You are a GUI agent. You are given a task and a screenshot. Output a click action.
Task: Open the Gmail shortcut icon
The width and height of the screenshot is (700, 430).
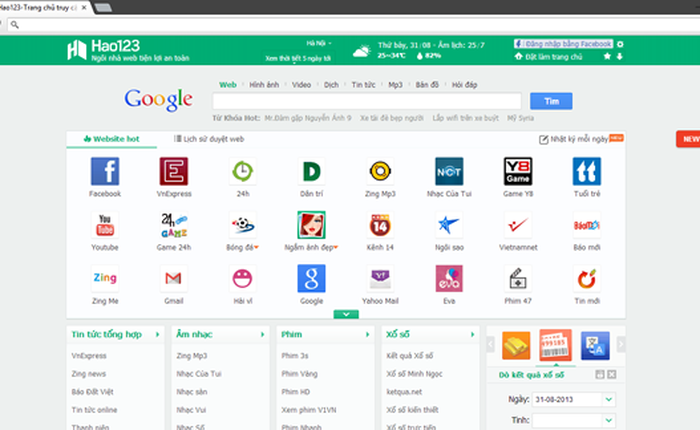(x=173, y=279)
